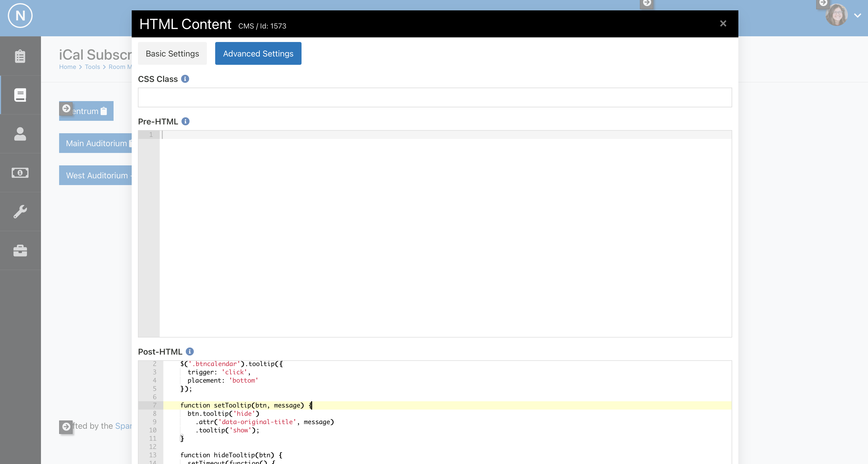Screen dimensions: 868x464
Task: Click the placement: 'bottom' code line
Action: tap(223, 381)
